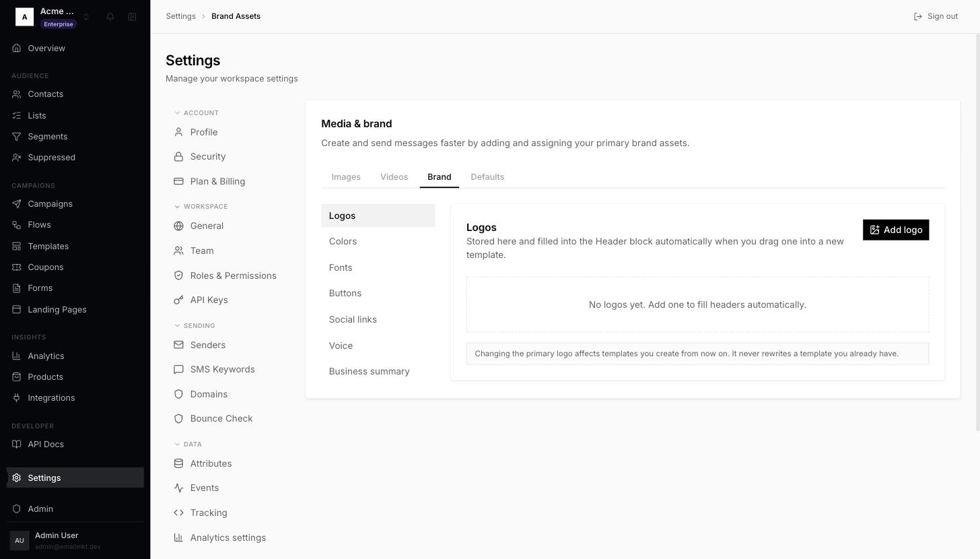Click the Overview home icon

(17, 48)
